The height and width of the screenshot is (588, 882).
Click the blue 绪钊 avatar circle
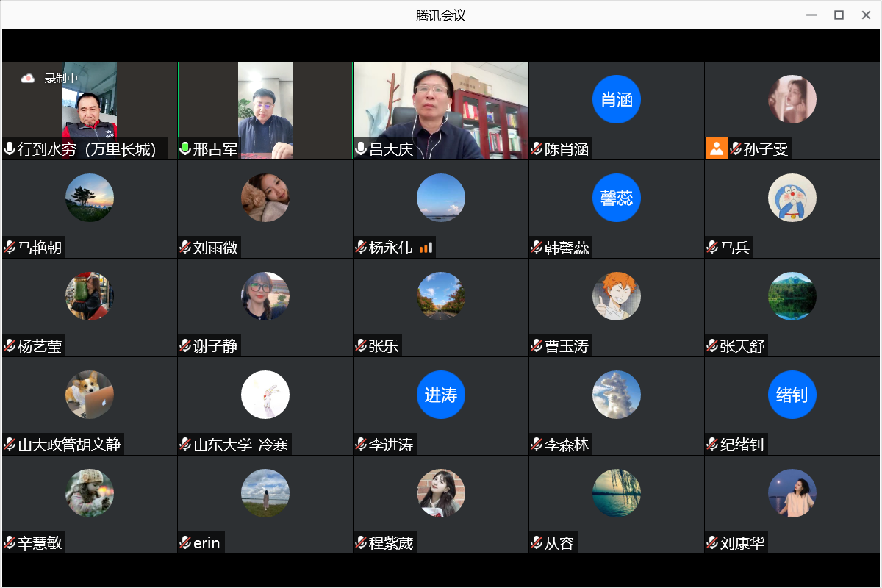[x=792, y=395]
